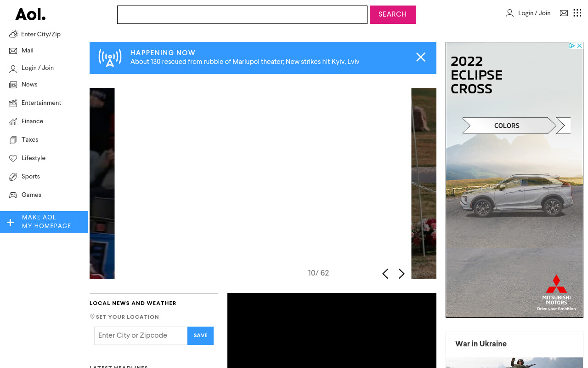Open the Entertainment section
The image size is (588, 368).
(41, 103)
